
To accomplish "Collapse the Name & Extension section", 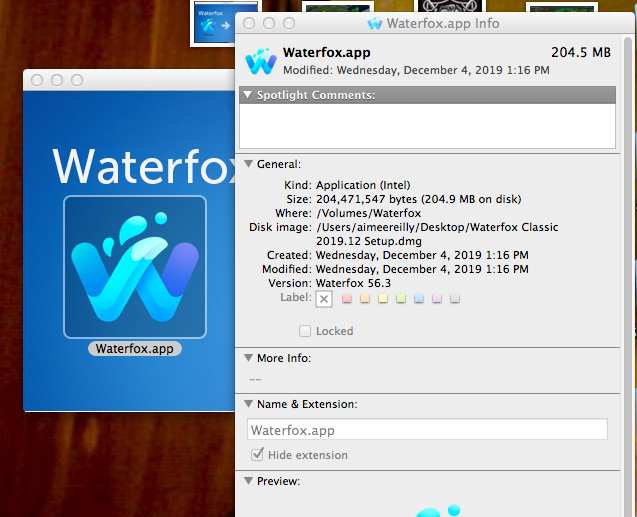I will click(248, 404).
